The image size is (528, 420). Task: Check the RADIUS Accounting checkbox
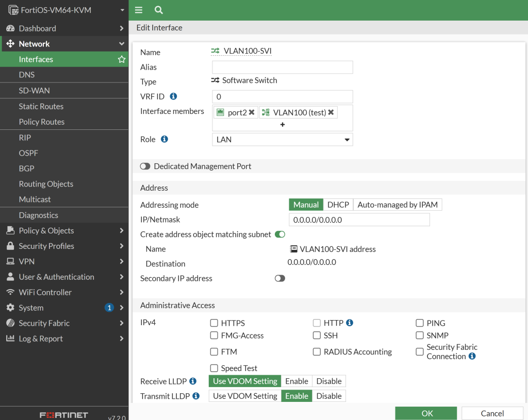coord(317,351)
